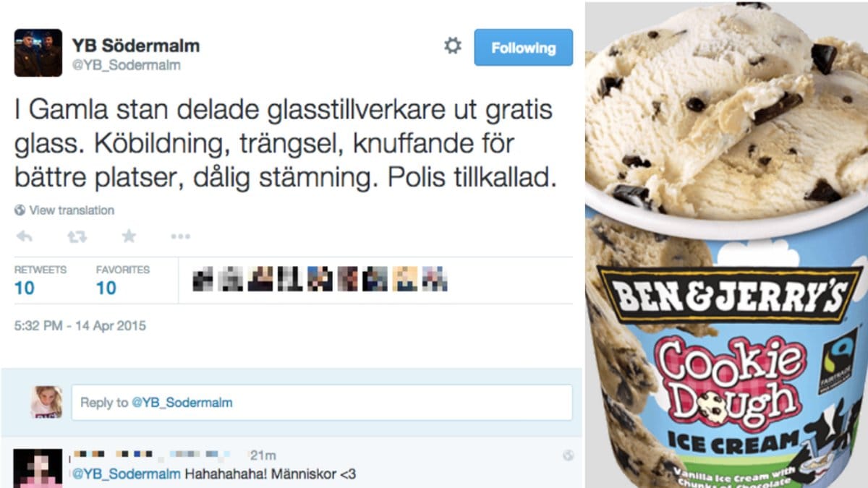
Task: Click View translation link
Action: [x=72, y=210]
